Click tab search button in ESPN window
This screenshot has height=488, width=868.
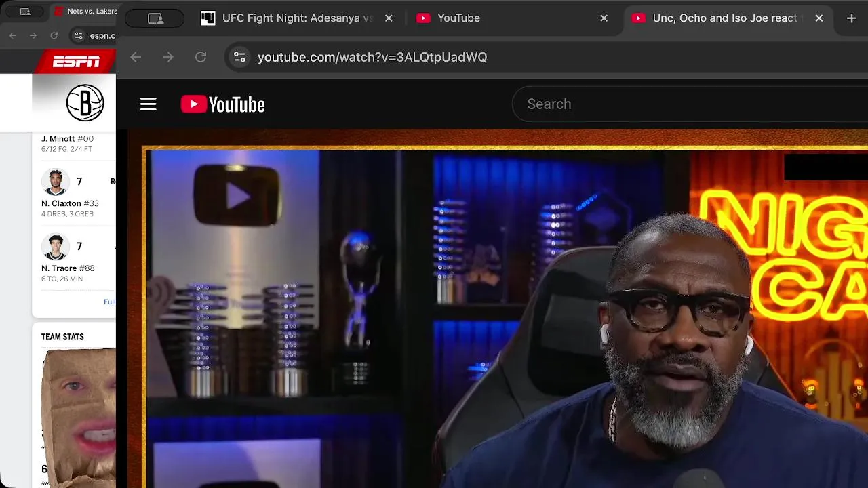point(25,12)
